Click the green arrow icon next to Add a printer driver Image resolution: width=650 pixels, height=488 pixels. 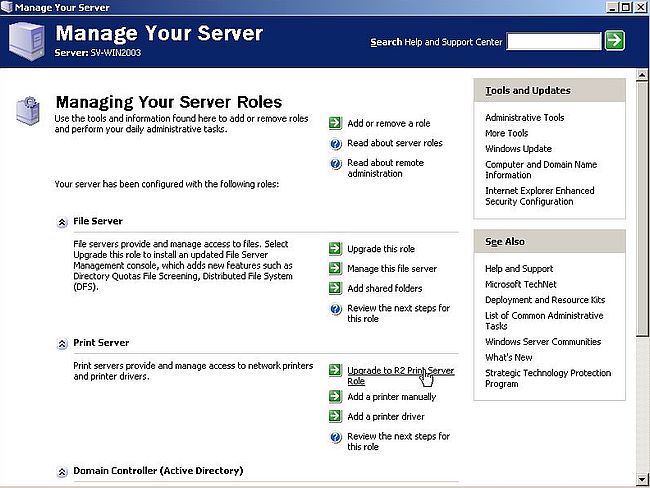tap(335, 416)
